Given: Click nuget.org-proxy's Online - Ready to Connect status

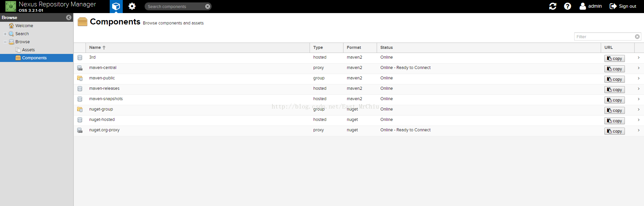Looking at the screenshot, I should click(405, 130).
